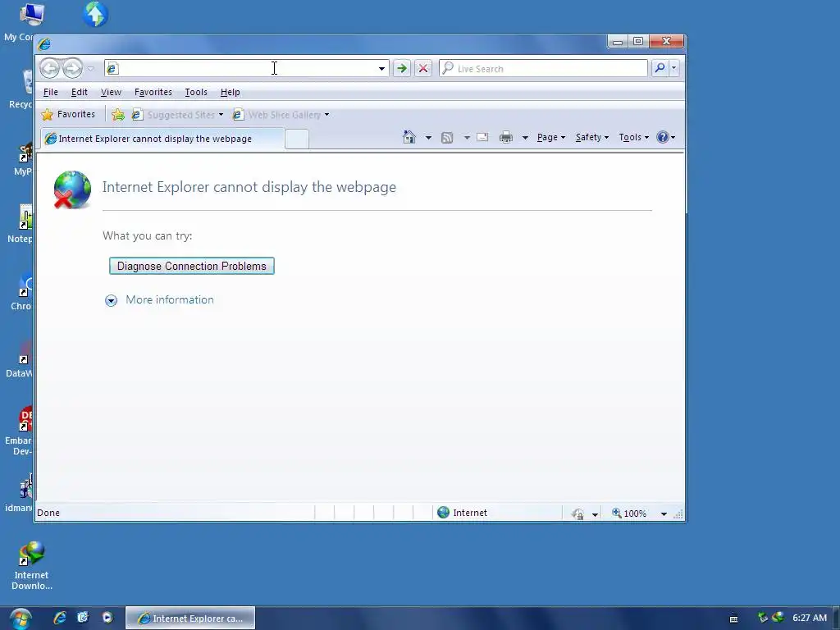Click the Back navigation arrow button
This screenshot has width=840, height=630.
50,68
